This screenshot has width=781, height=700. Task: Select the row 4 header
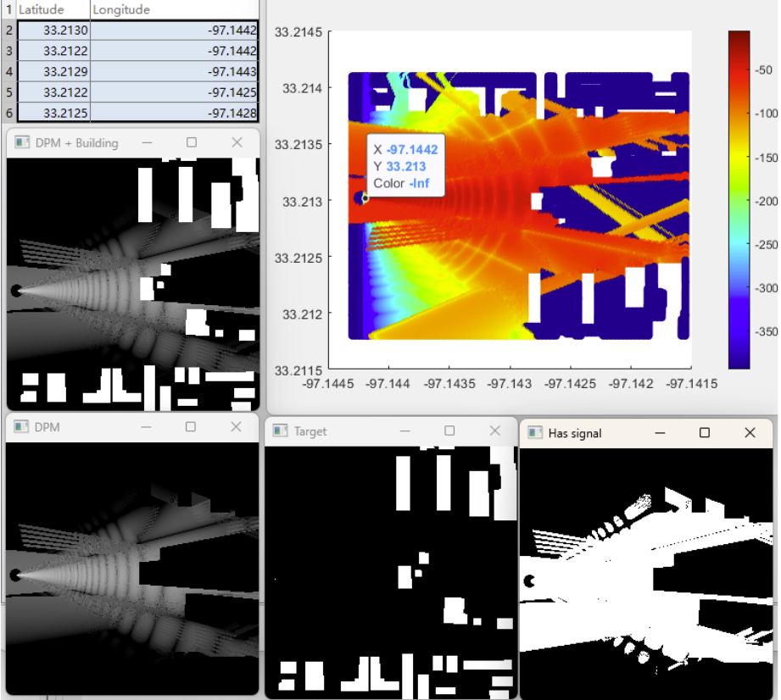point(8,71)
